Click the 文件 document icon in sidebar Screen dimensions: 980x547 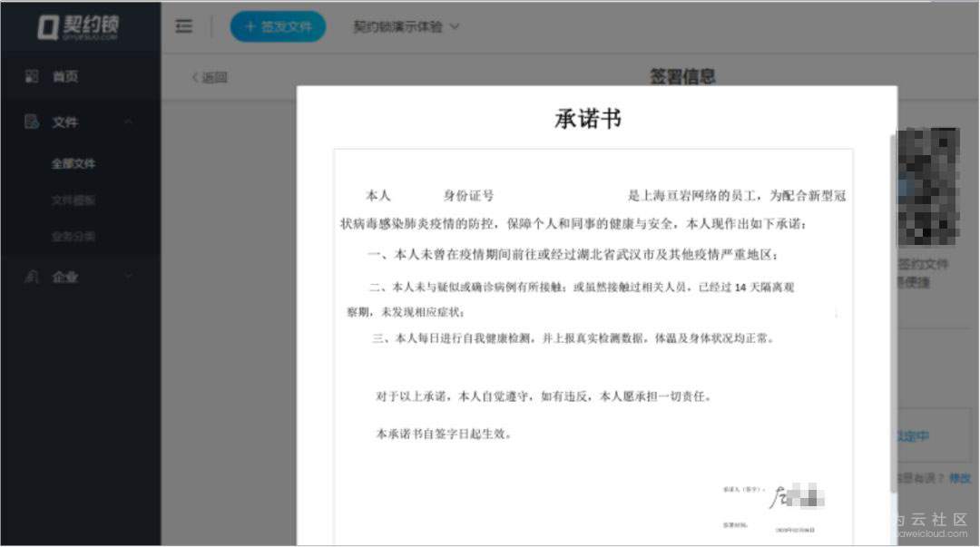pos(31,122)
